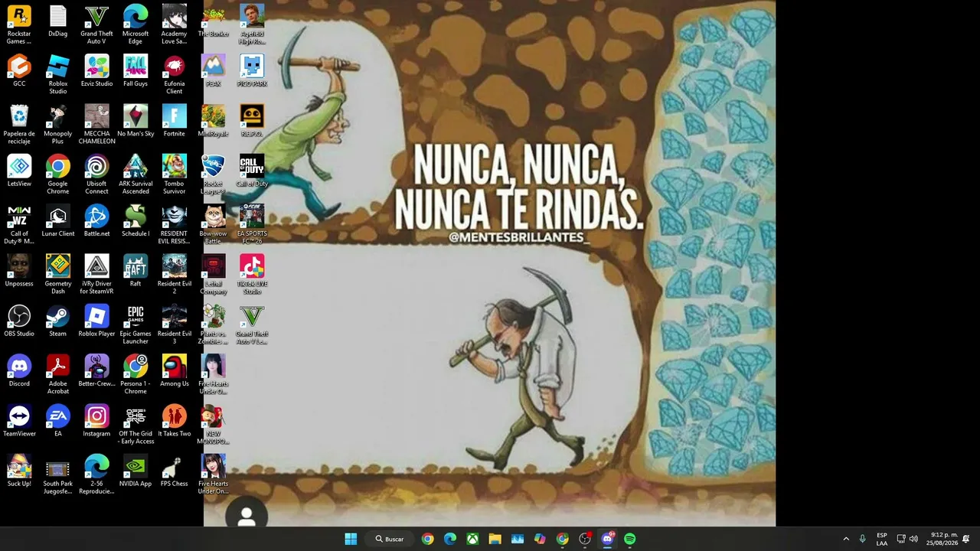980x551 pixels.
Task: Select the Roblox Player shortcut
Action: [x=96, y=321]
